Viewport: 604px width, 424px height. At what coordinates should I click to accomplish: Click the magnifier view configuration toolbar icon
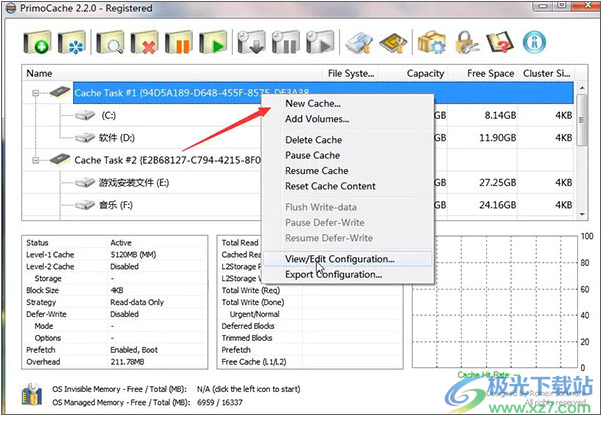click(110, 42)
